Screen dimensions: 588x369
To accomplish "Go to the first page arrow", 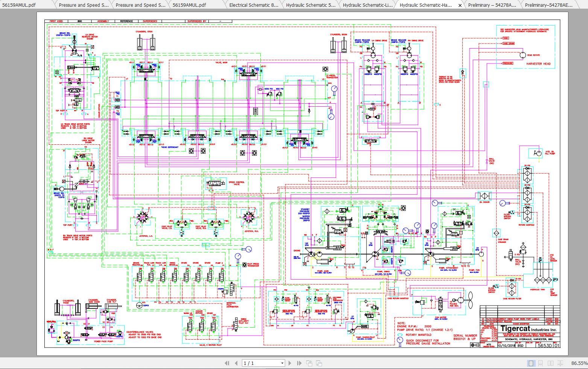I will pyautogui.click(x=227, y=363).
